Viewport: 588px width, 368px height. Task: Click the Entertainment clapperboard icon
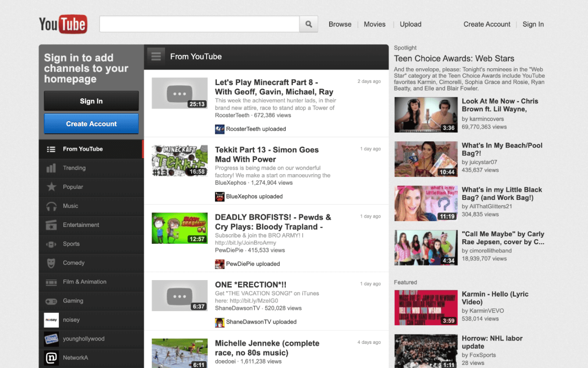coord(51,225)
